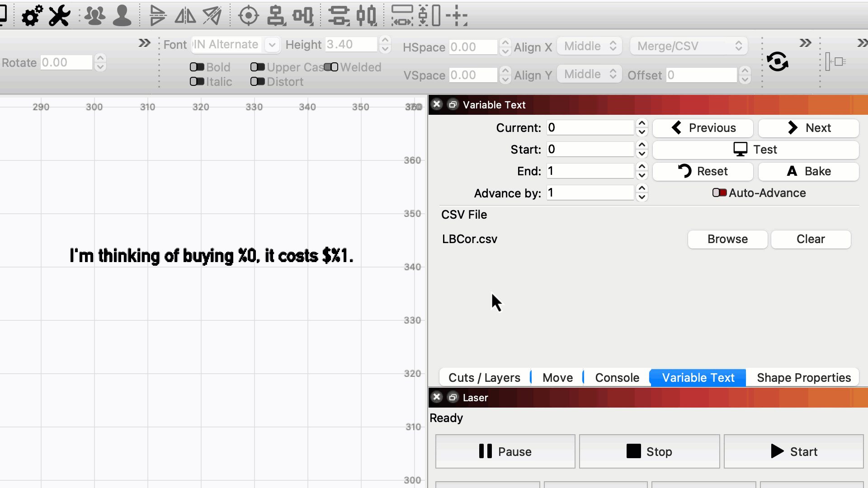Click the circular refresh arrows icon
Screen dimensions: 868x488
click(x=778, y=61)
